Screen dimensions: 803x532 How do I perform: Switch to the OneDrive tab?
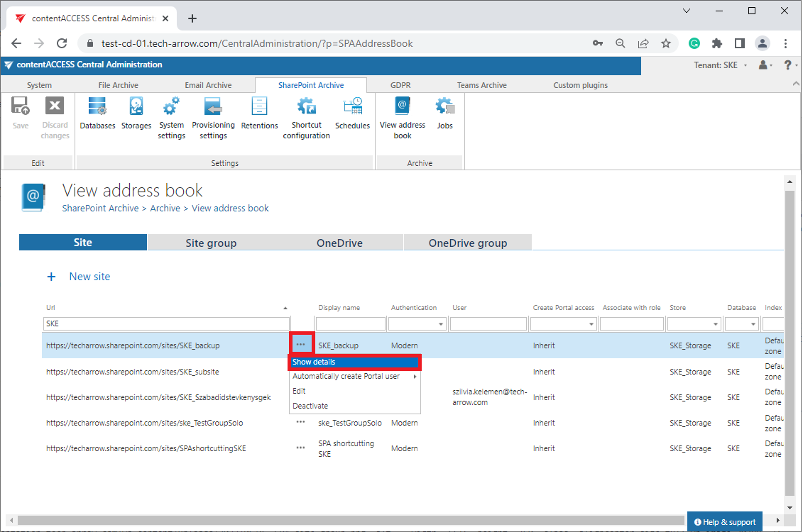(339, 243)
